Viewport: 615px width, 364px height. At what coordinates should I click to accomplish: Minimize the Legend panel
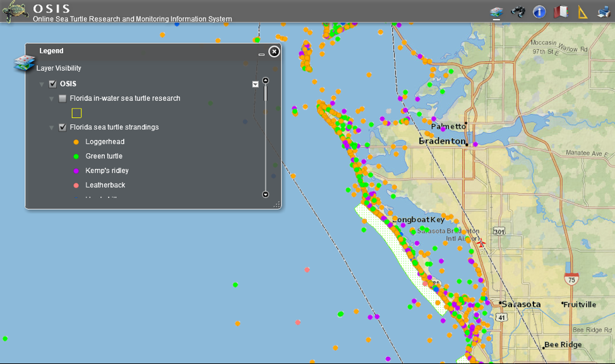261,54
